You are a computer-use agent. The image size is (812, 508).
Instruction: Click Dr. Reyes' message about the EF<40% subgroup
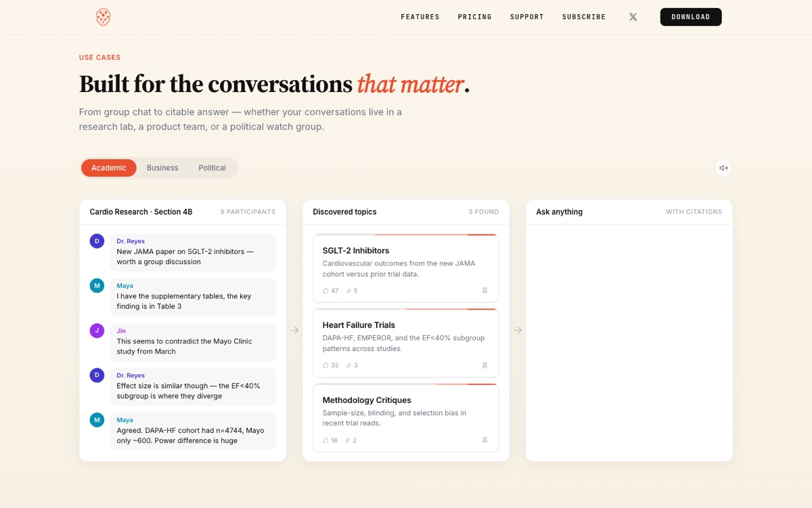[x=193, y=387]
